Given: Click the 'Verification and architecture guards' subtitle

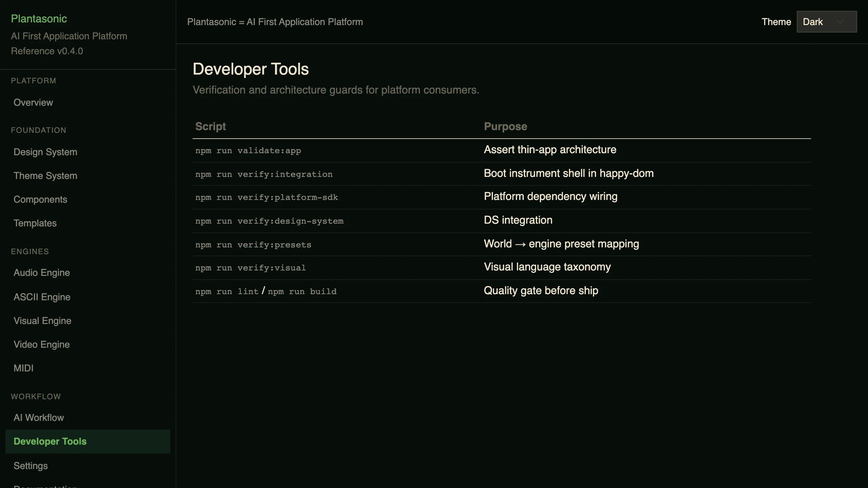Looking at the screenshot, I should pos(336,90).
